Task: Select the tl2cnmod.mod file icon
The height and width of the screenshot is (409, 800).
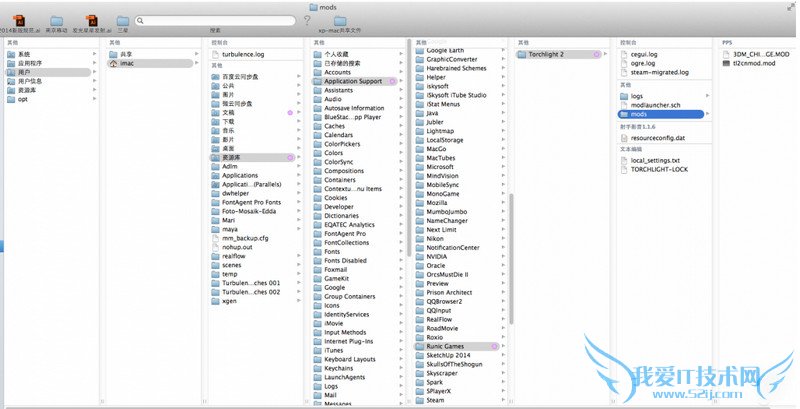Action: click(727, 63)
